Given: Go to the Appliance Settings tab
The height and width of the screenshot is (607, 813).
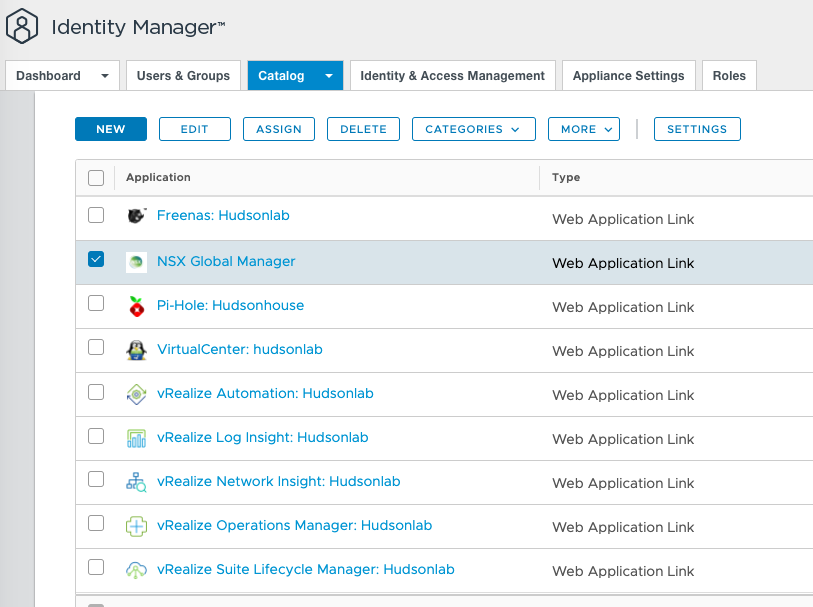Looking at the screenshot, I should [x=628, y=76].
